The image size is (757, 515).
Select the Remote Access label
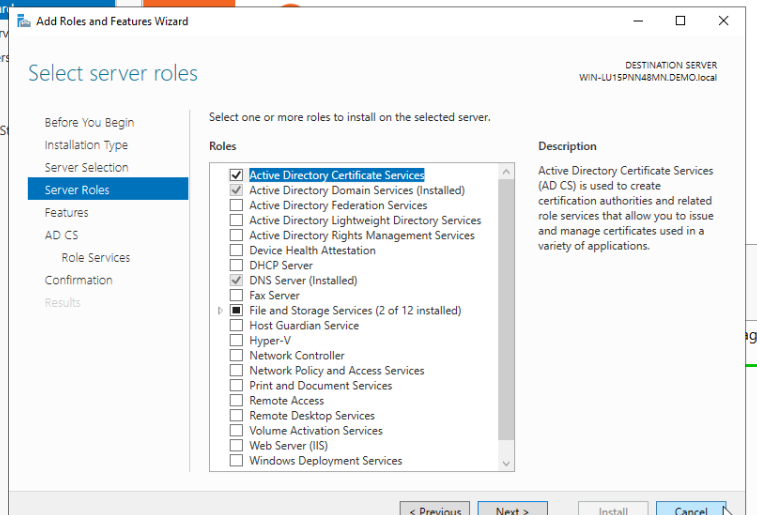pyautogui.click(x=286, y=401)
